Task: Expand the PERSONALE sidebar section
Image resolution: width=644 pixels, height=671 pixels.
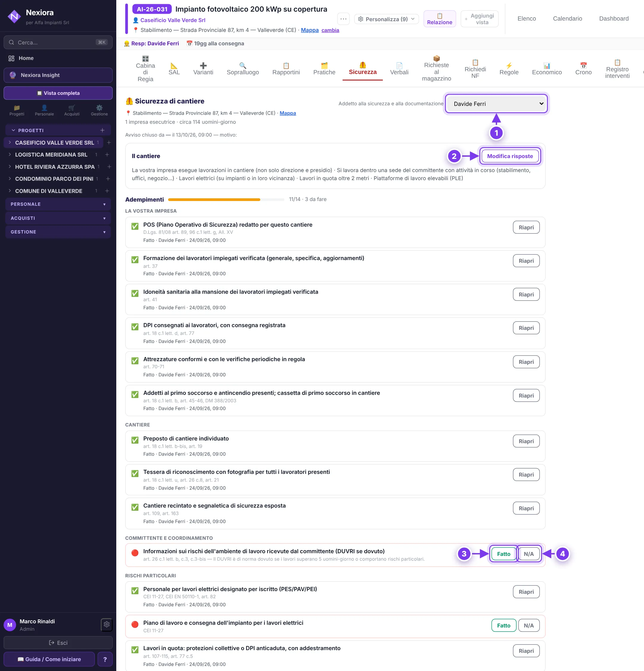Action: (58, 204)
